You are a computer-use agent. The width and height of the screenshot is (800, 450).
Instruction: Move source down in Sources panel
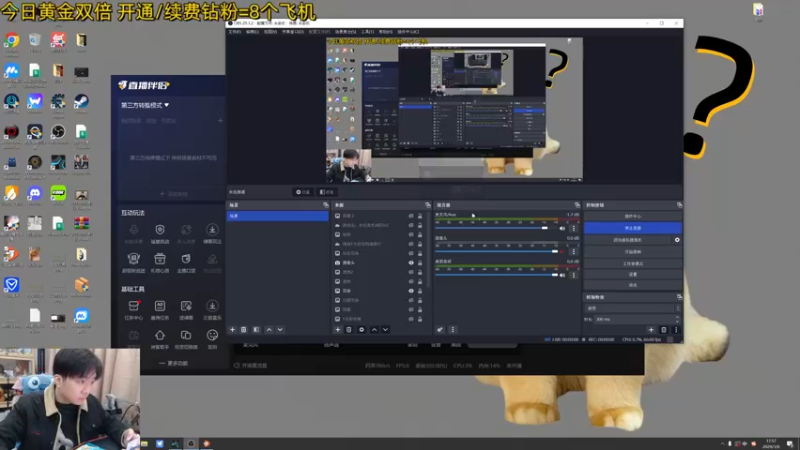pos(385,330)
